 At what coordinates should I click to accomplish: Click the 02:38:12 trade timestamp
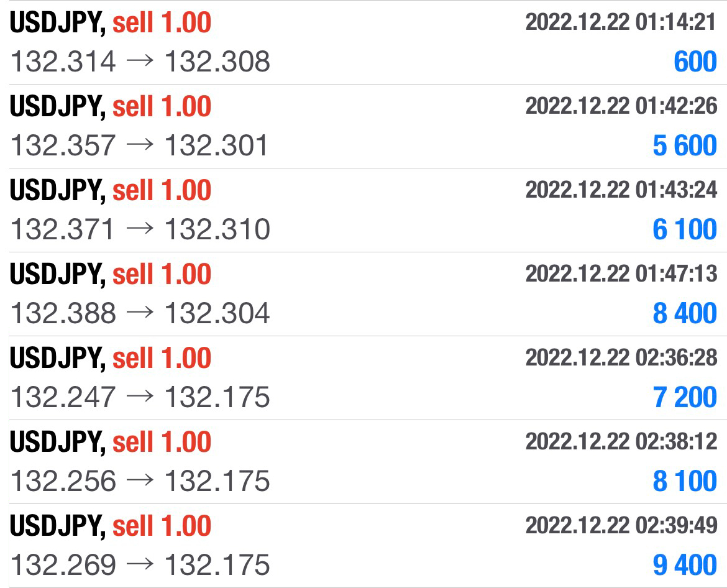(621, 442)
